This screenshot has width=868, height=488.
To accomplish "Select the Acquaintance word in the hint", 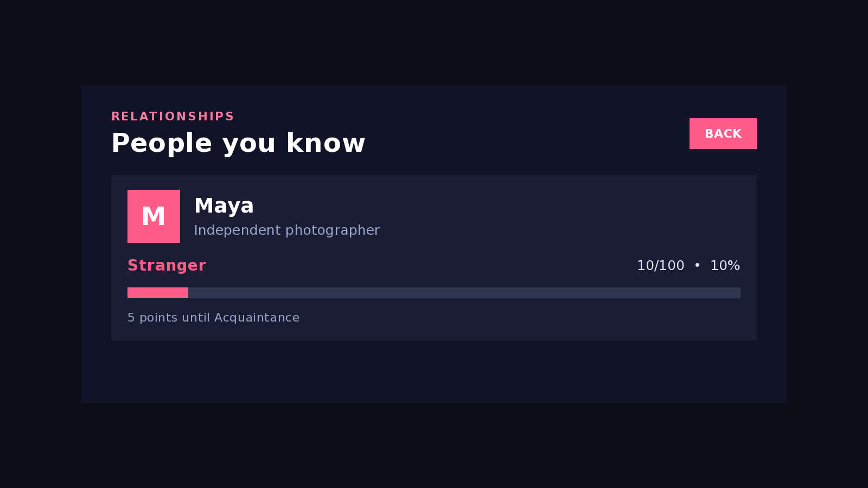I will coord(257,318).
